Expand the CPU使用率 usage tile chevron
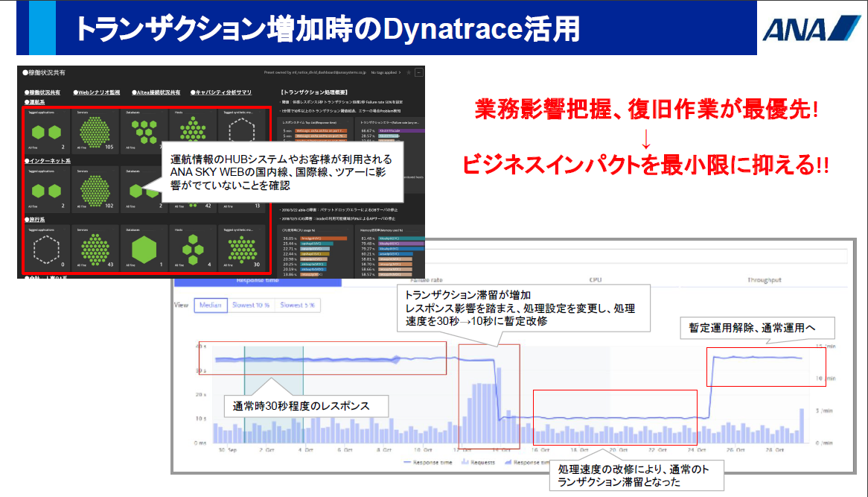 tap(348, 229)
